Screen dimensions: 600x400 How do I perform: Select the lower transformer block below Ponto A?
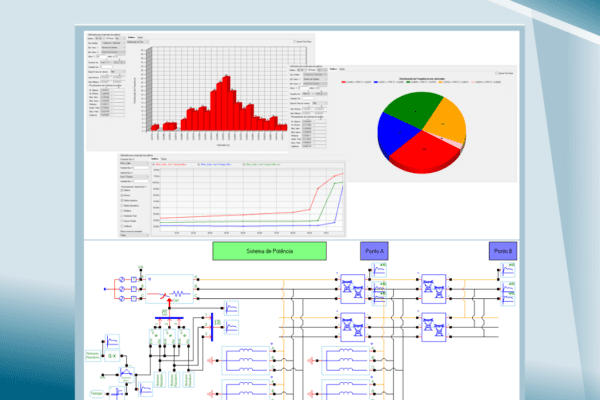pos(353,327)
